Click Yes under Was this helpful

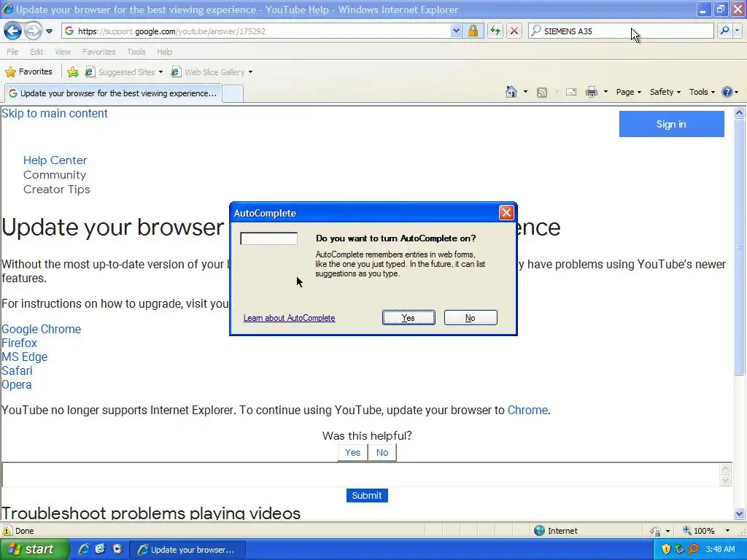(352, 452)
